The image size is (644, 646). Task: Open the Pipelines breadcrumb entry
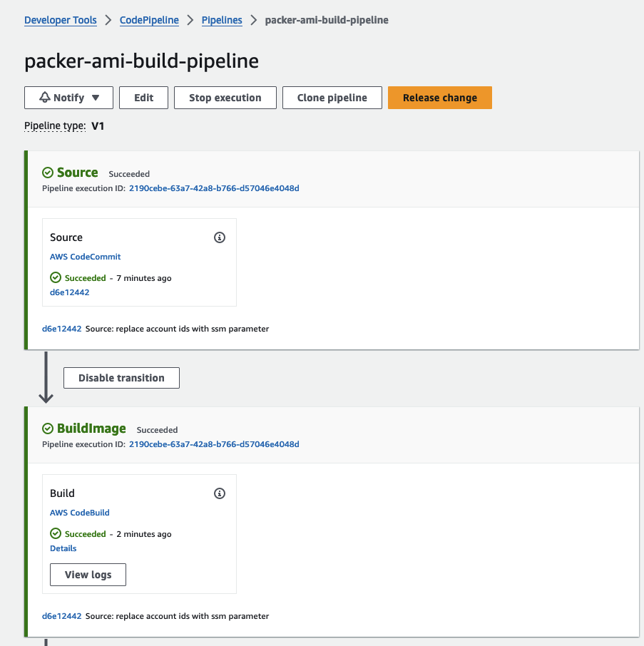click(222, 20)
